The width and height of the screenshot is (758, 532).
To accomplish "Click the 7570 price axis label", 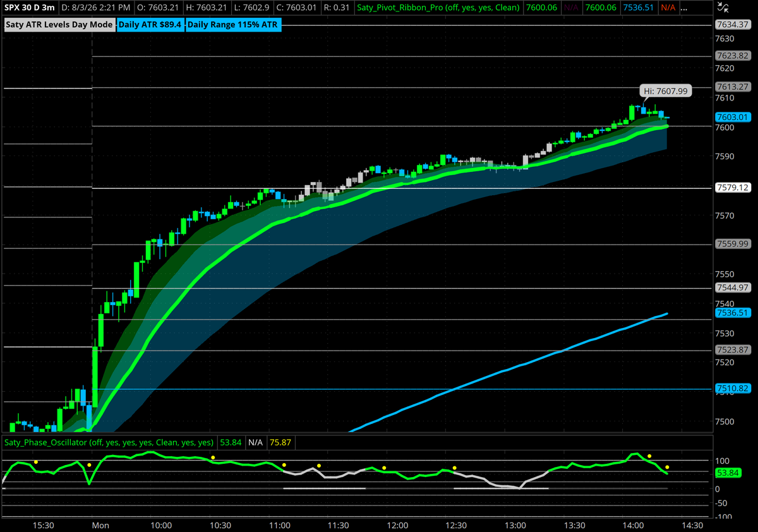I will pos(725,215).
